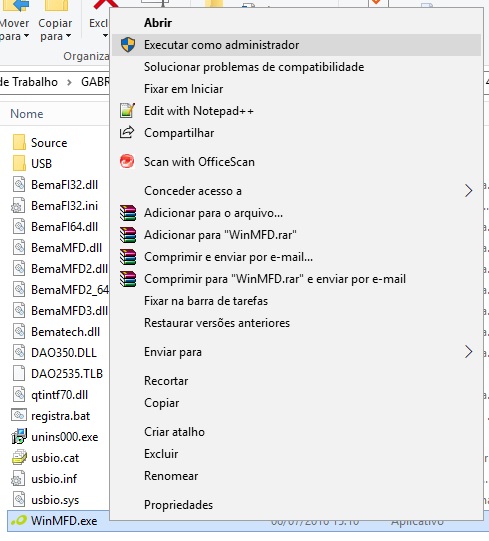Open the Excluir ribbon dropdown arrow
The width and height of the screenshot is (489, 541).
(x=105, y=36)
